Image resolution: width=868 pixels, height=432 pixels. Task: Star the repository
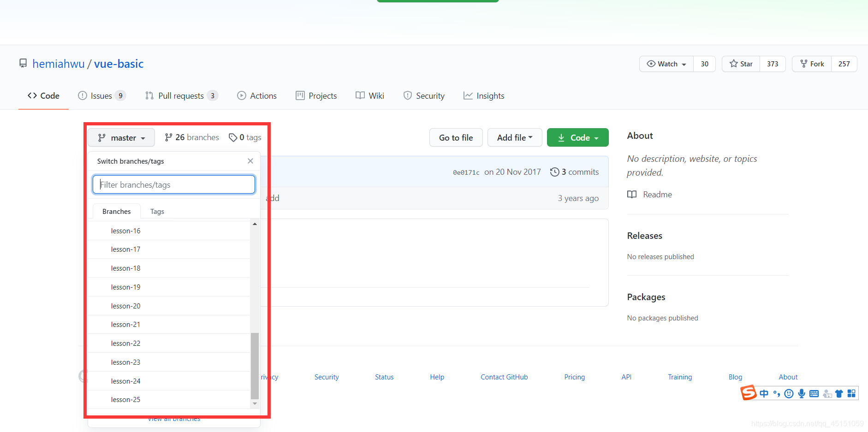[x=741, y=64]
